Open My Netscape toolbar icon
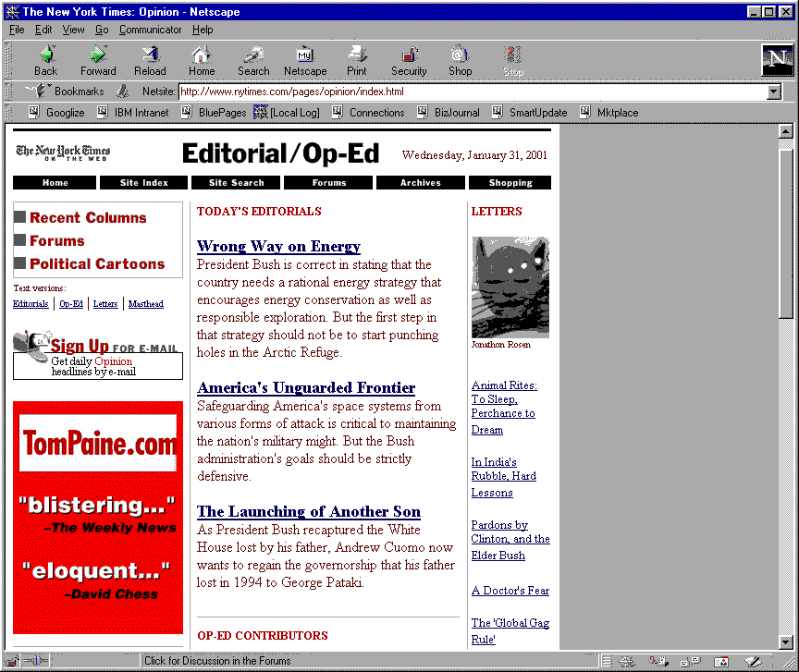The width and height of the screenshot is (799, 672). pos(305,60)
